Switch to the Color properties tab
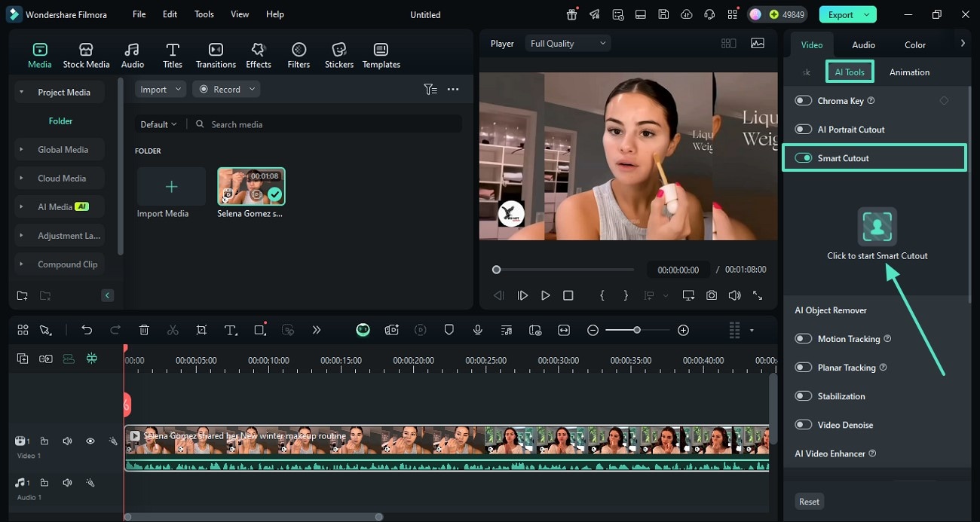This screenshot has height=522, width=980. coord(914,44)
